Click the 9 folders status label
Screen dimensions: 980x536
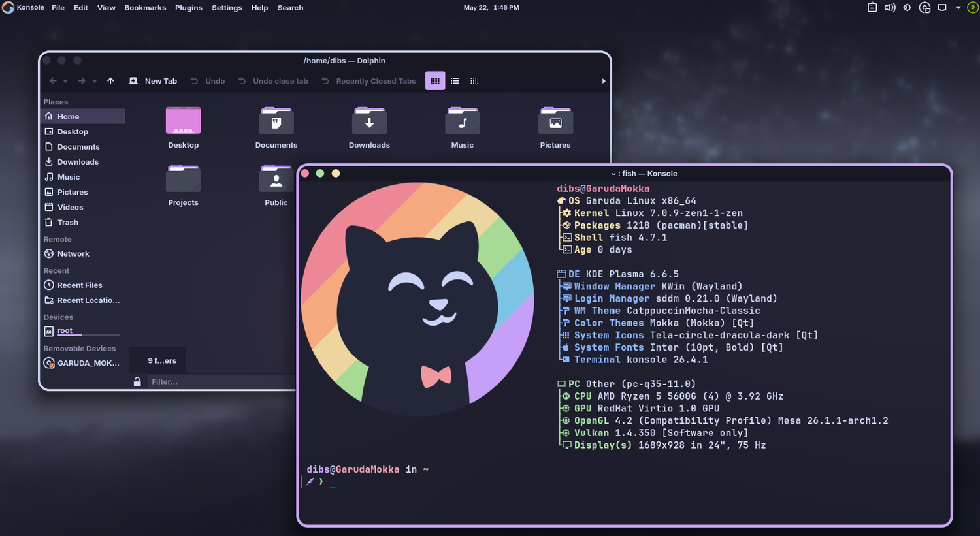point(162,360)
